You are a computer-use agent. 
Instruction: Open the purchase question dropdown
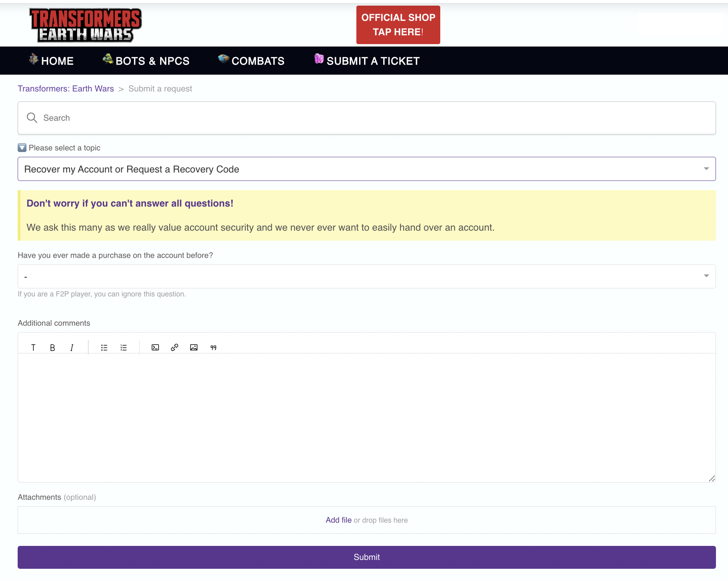pos(366,276)
